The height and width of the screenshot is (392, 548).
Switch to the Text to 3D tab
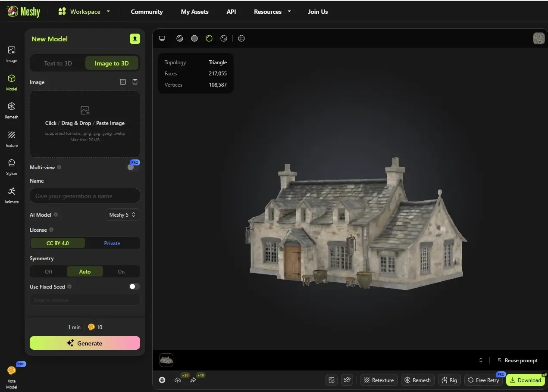point(58,63)
